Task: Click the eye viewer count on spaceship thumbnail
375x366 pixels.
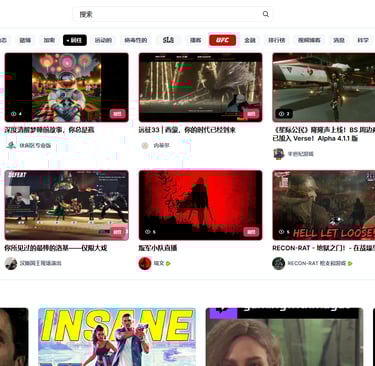Action: point(284,114)
